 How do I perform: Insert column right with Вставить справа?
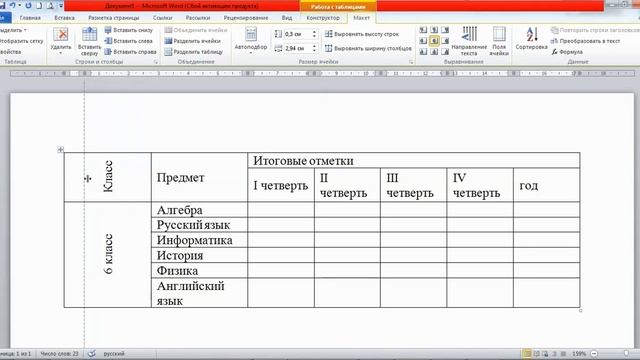tap(131, 52)
